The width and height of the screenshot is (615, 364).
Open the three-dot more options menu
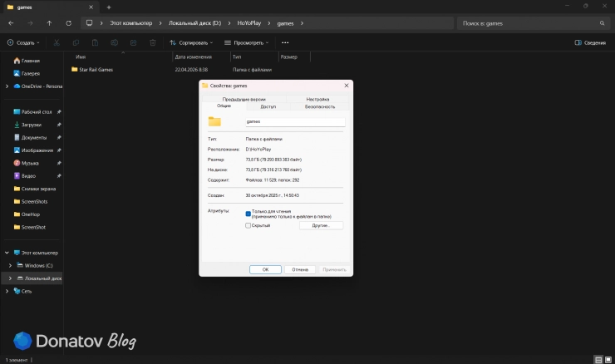pos(285,42)
